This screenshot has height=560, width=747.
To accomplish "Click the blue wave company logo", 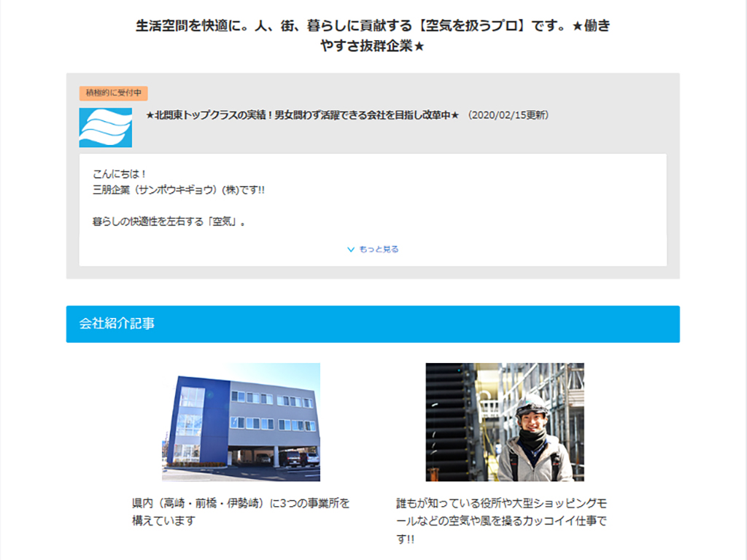I will [x=105, y=128].
